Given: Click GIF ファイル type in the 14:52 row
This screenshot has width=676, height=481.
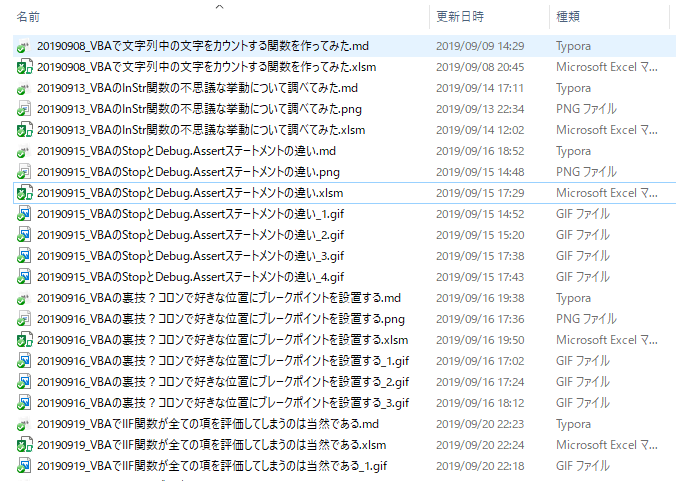Looking at the screenshot, I should [583, 214].
